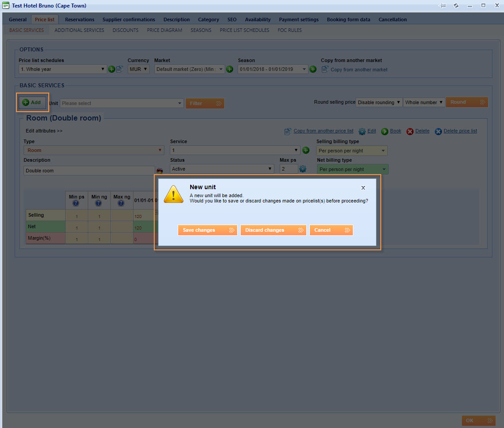The image size is (504, 428).
Task: Open the Reservations tab
Action: point(80,19)
